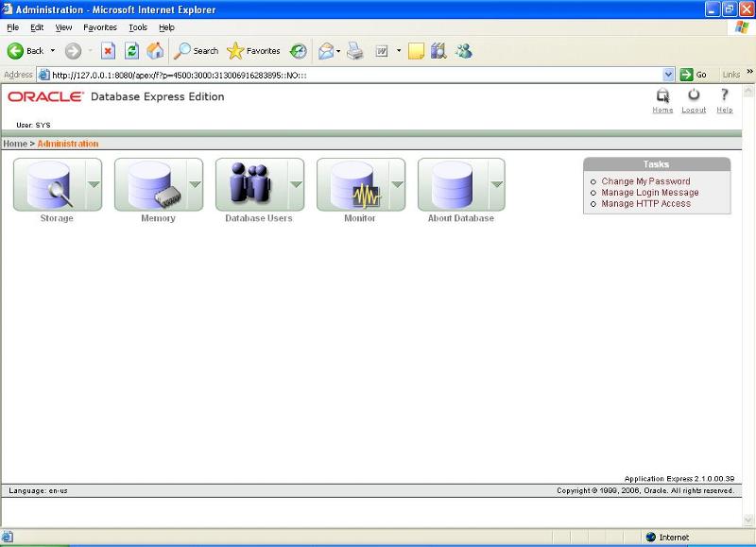The width and height of the screenshot is (756, 547).
Task: Click the 'Database Express Edition' title text
Action: coord(157,96)
